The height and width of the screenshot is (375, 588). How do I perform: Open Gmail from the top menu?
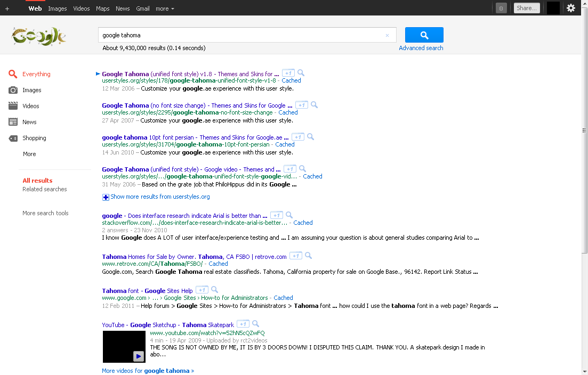coord(142,9)
